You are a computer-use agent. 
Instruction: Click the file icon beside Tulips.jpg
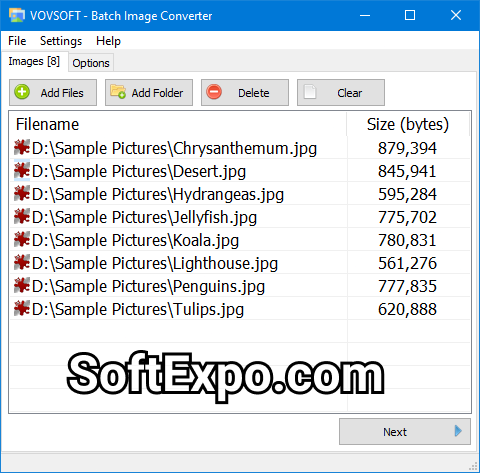click(22, 309)
